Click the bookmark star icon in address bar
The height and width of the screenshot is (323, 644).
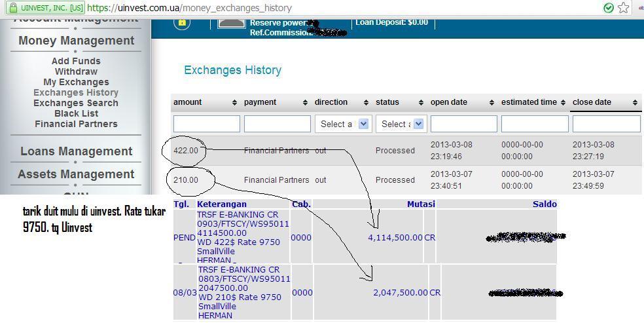[624, 7]
